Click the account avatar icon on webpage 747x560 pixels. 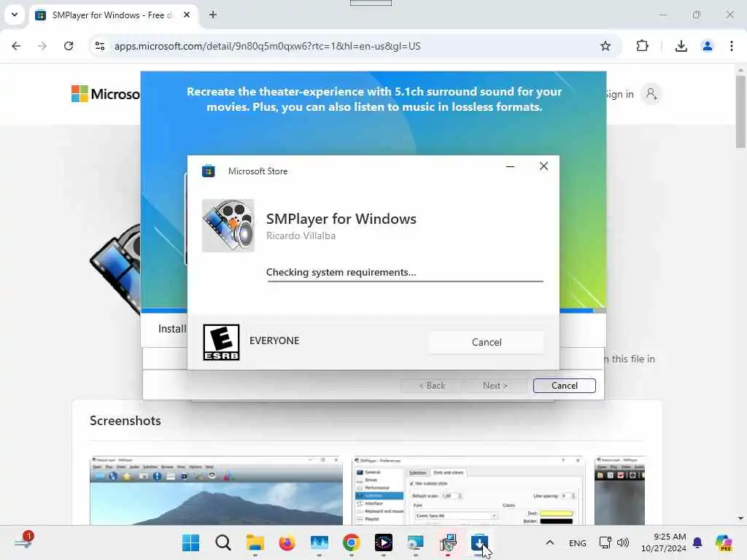(x=651, y=94)
